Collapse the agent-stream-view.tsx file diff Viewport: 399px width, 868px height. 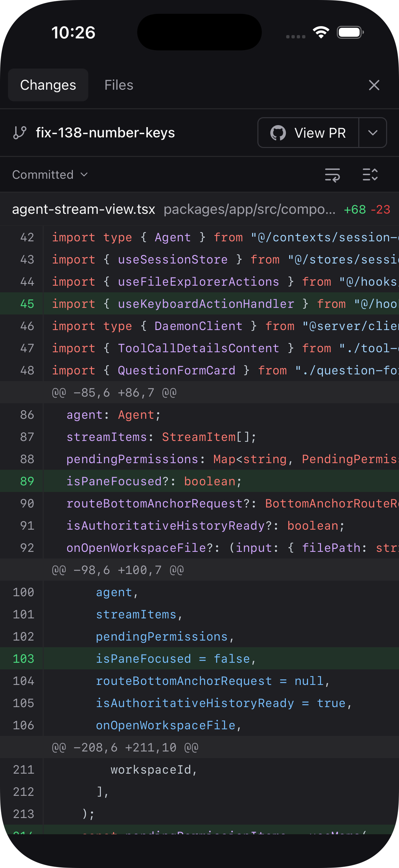click(x=83, y=210)
